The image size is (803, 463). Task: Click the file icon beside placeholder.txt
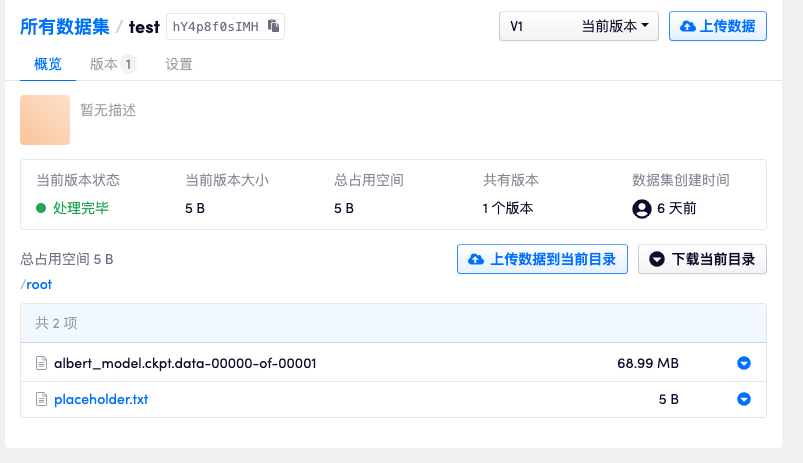(x=42, y=399)
